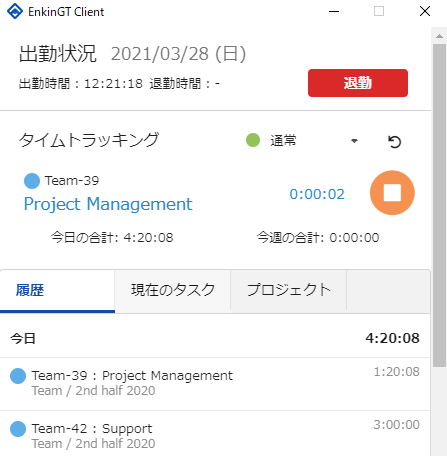This screenshot has width=447, height=456.
Task: Click the vertical scrollbar thumb
Action: click(439, 205)
